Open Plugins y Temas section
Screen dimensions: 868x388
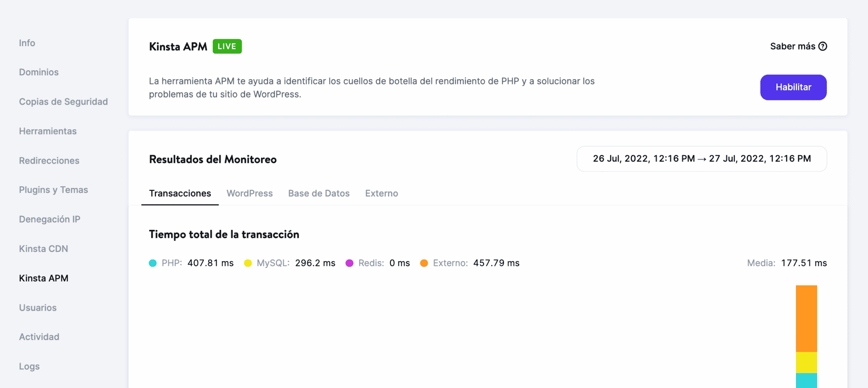pos(53,190)
